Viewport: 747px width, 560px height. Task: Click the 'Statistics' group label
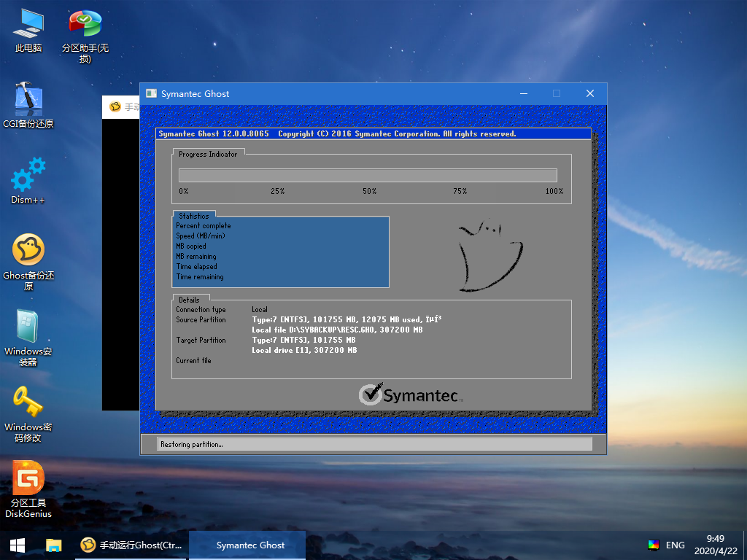pos(193,216)
